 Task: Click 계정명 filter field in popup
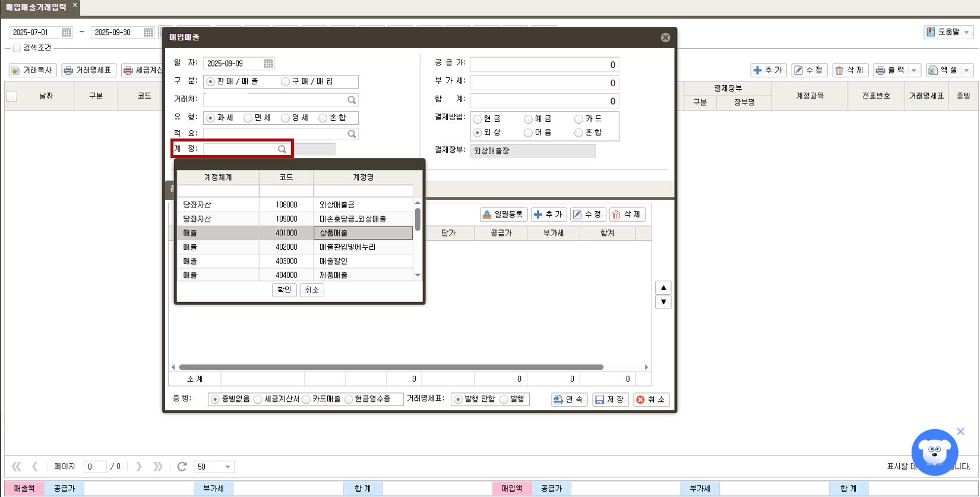pos(363,191)
